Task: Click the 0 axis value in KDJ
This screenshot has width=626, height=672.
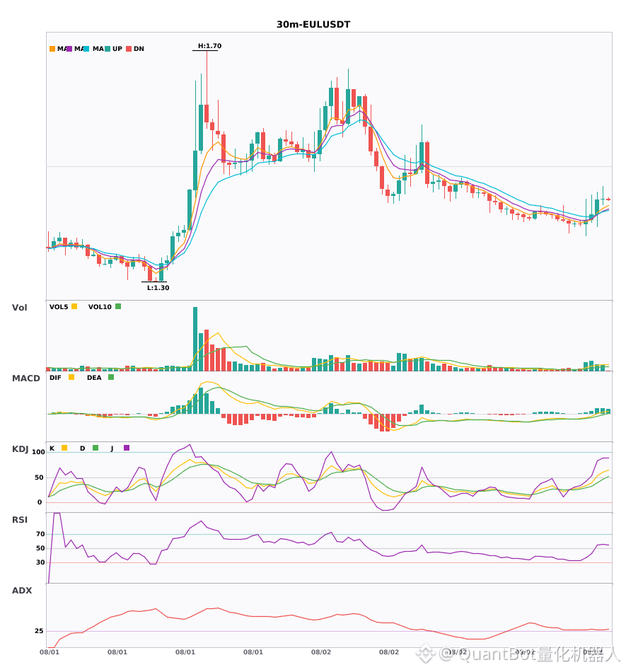Action: [x=40, y=502]
